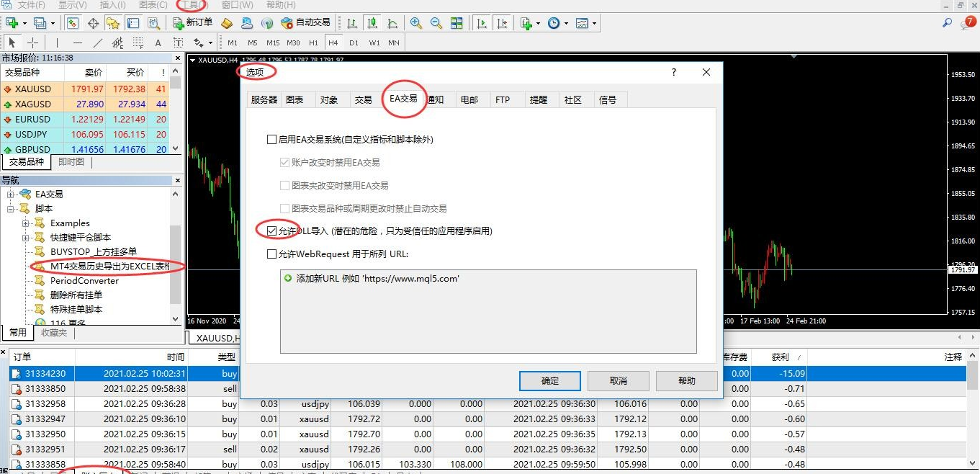This screenshot has height=474, width=980.
Task: Uncheck the 允许DLL导入 checkbox
Action: (x=271, y=231)
